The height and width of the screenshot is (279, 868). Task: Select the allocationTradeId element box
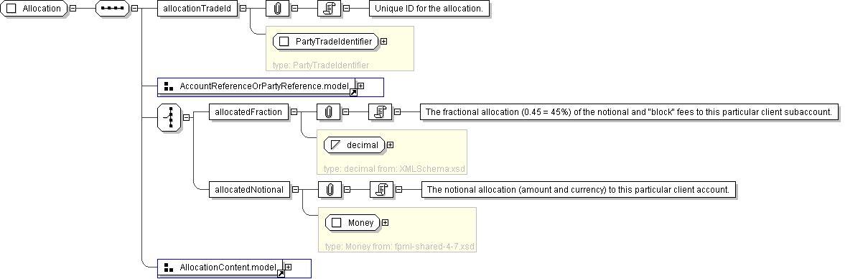[197, 9]
